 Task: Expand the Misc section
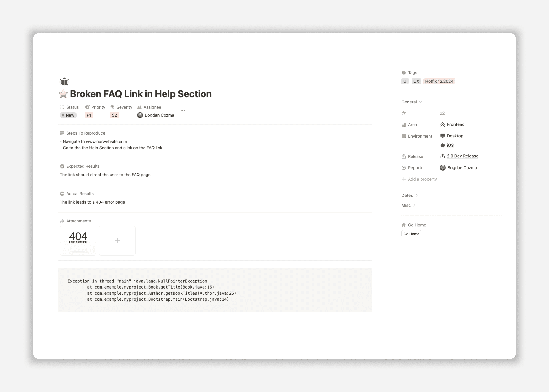pos(408,205)
